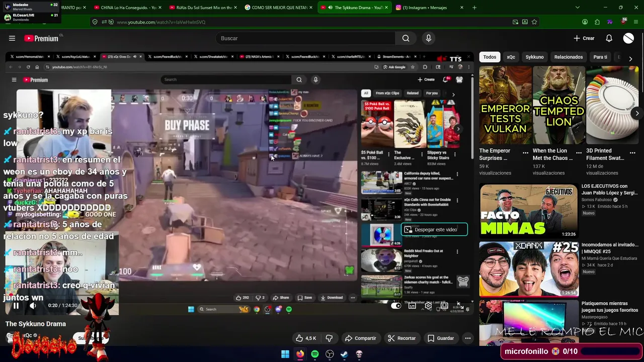Switch to the Rüfüs Du Sol Sunset Mix tab
The height and width of the screenshot is (362, 644).
coord(203,8)
